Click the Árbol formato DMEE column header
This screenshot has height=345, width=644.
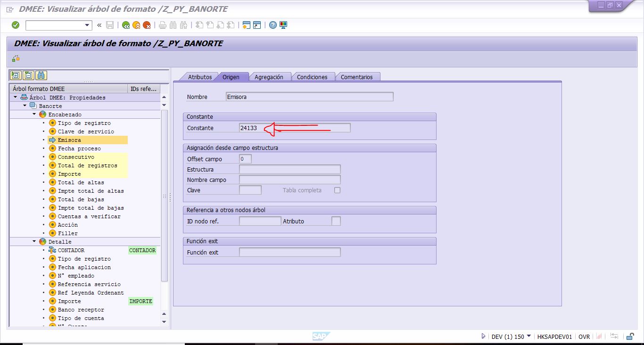click(x=69, y=89)
